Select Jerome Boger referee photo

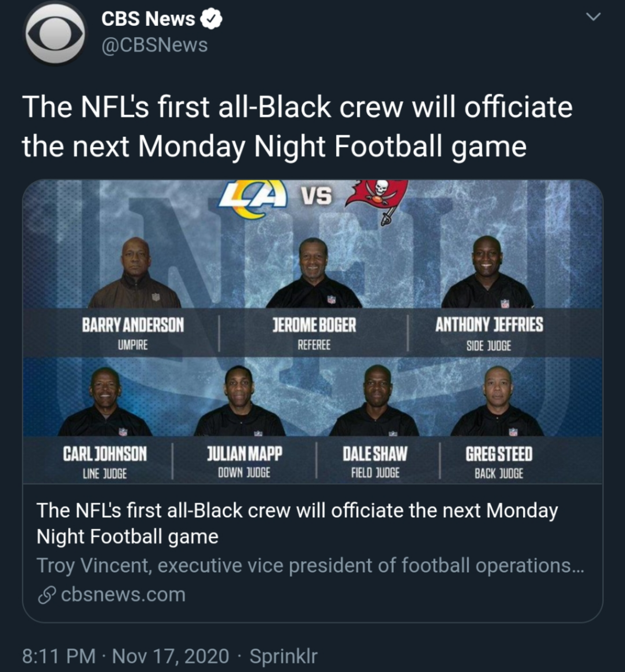point(314,273)
